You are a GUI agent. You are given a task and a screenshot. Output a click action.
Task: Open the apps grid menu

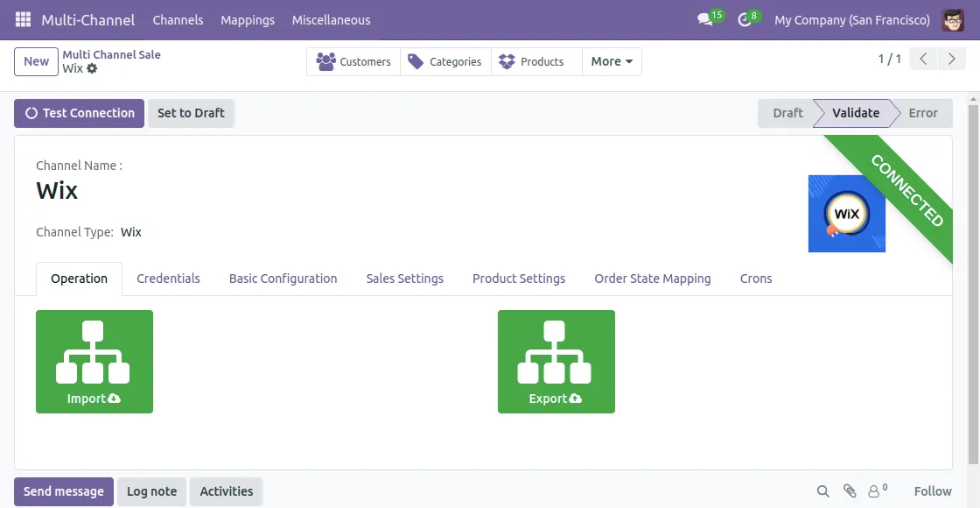(22, 18)
